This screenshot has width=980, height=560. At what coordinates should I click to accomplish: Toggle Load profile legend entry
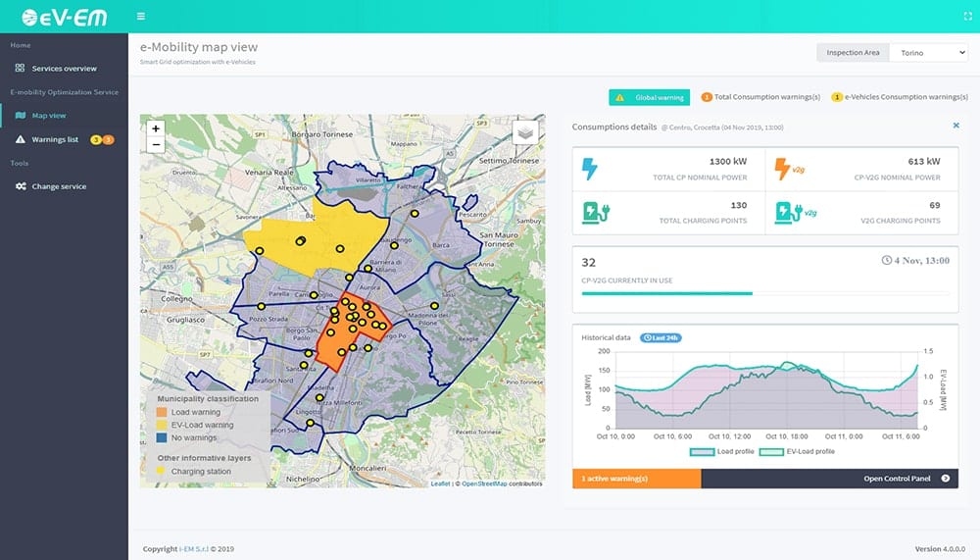pyautogui.click(x=721, y=451)
